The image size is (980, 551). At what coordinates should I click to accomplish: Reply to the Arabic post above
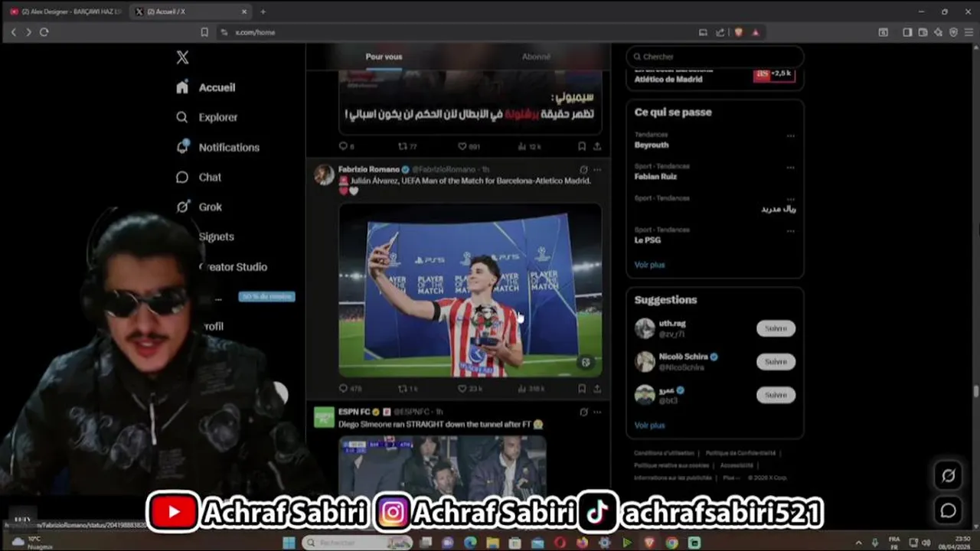[347, 146]
